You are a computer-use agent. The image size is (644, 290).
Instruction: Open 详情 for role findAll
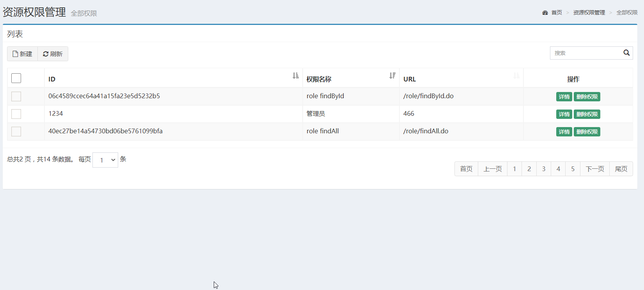pyautogui.click(x=564, y=132)
